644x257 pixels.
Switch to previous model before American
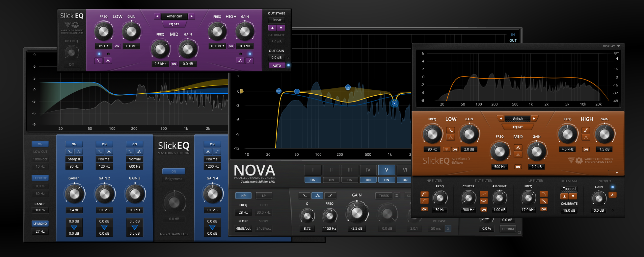coord(157,16)
